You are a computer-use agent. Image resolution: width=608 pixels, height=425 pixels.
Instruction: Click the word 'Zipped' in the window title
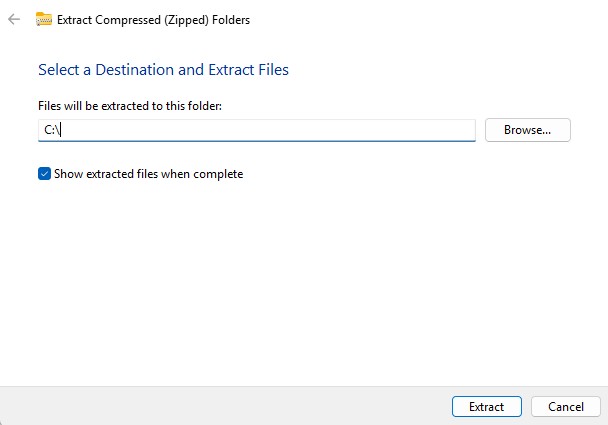(186, 20)
